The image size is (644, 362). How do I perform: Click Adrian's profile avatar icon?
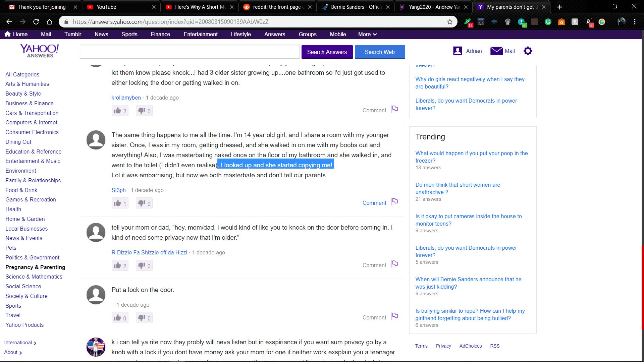458,51
